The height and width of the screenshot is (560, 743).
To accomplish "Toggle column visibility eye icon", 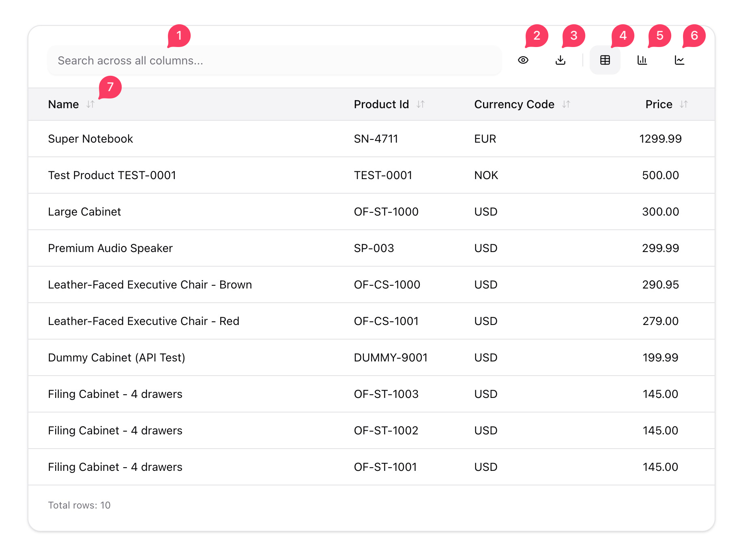I will point(523,60).
